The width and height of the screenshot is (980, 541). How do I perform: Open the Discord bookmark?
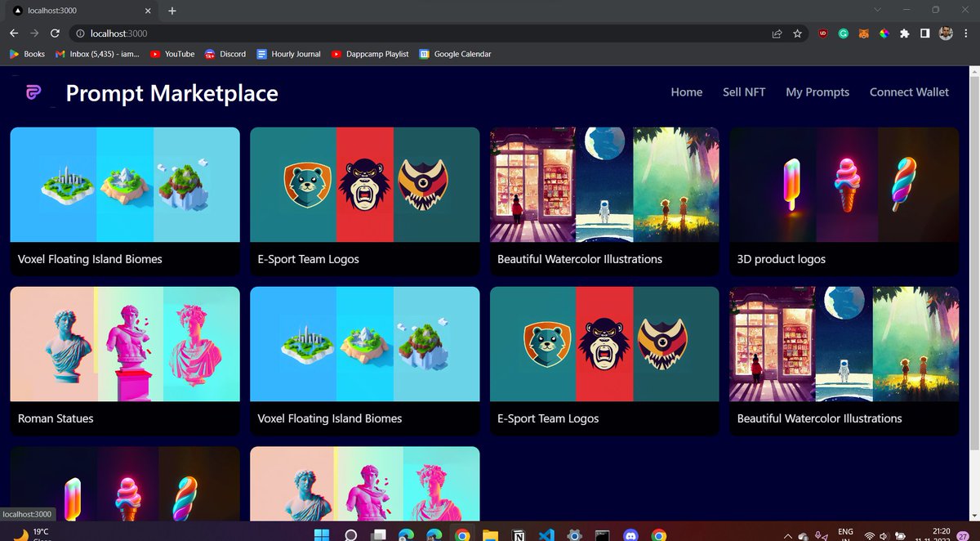pos(225,54)
